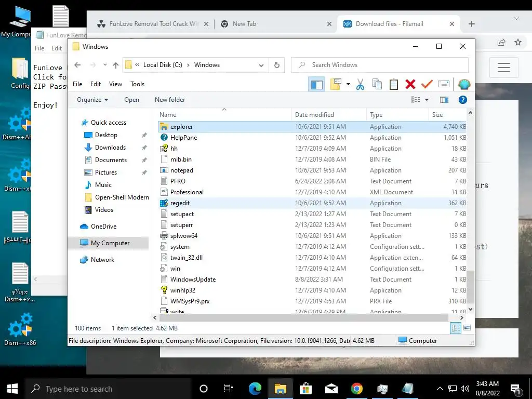532x399 pixels.
Task: Toggle the navigation pane toolbar icon
Action: [316, 84]
